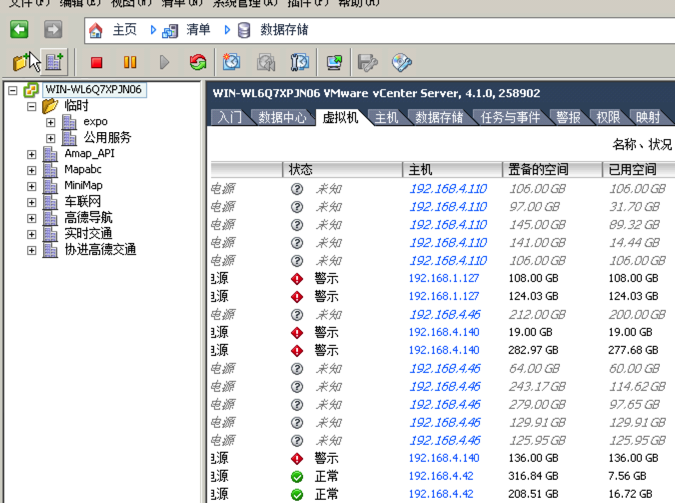Image resolution: width=675 pixels, height=503 pixels.
Task: Collapse the 临时 folder node
Action: (31, 106)
